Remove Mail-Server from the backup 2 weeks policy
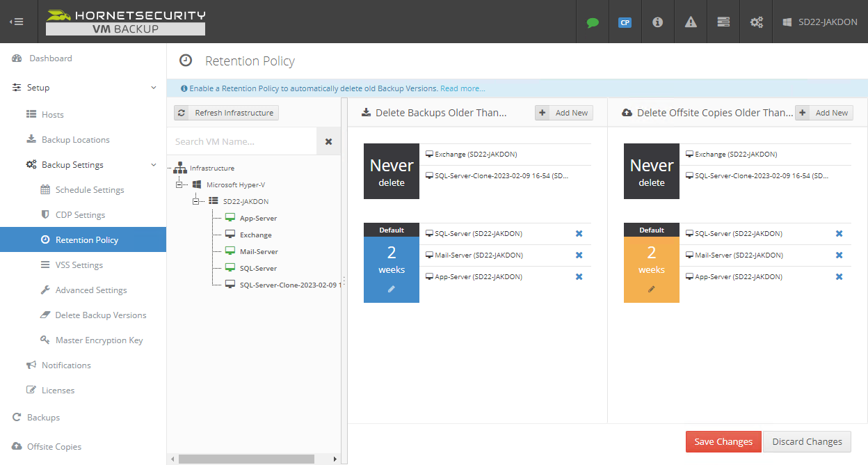The height and width of the screenshot is (465, 868). point(579,255)
